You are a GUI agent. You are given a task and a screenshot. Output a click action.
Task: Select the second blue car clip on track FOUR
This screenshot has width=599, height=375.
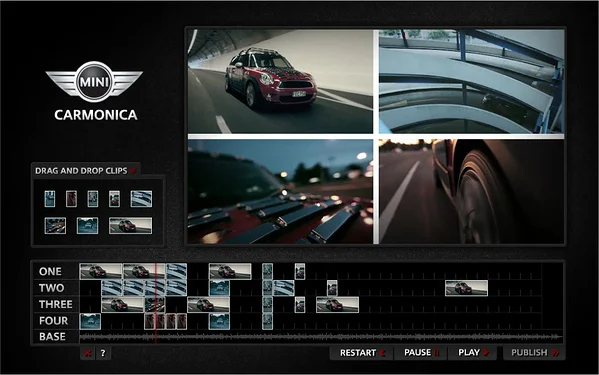[219, 322]
